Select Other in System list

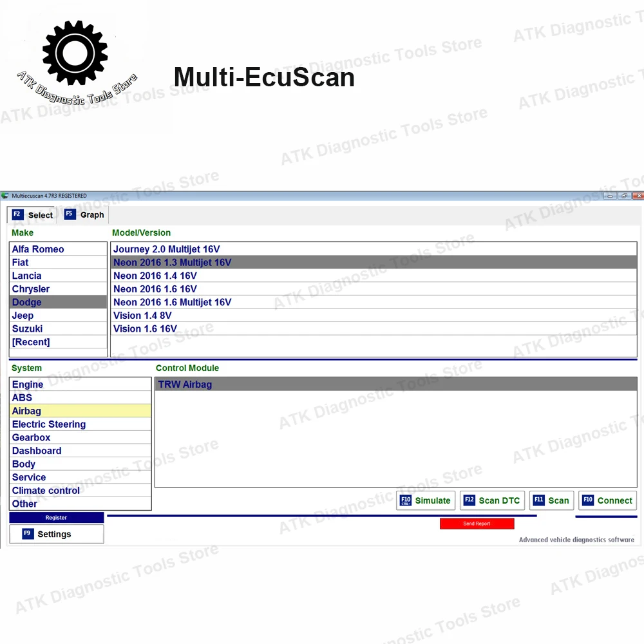[x=80, y=504]
